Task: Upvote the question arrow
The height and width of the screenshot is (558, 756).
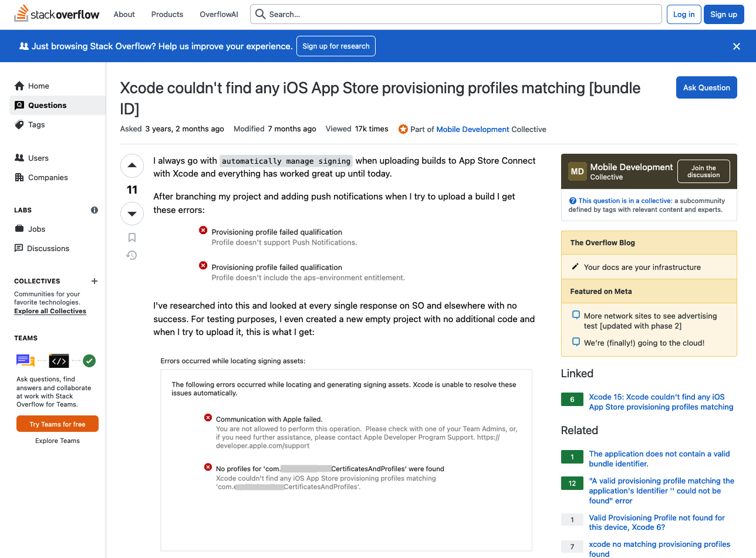Action: [x=132, y=166]
